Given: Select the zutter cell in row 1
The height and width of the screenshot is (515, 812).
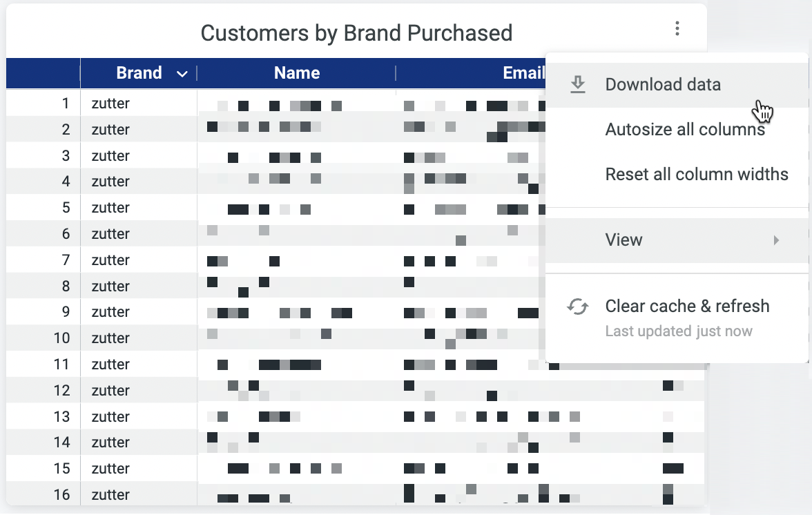Looking at the screenshot, I should click(110, 104).
